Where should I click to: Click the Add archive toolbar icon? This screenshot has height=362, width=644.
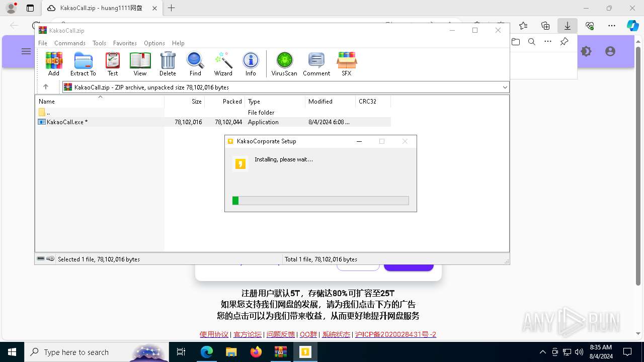click(x=54, y=64)
